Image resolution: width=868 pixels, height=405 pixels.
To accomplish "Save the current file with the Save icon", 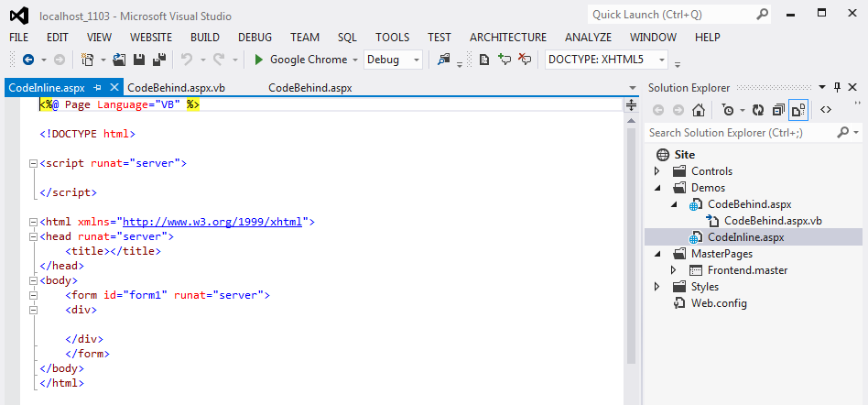I will click(x=139, y=60).
